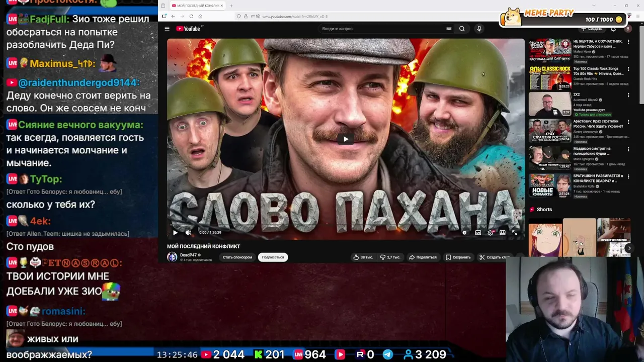
Task: Expand the browser tab list chevron
Action: pyautogui.click(x=594, y=6)
